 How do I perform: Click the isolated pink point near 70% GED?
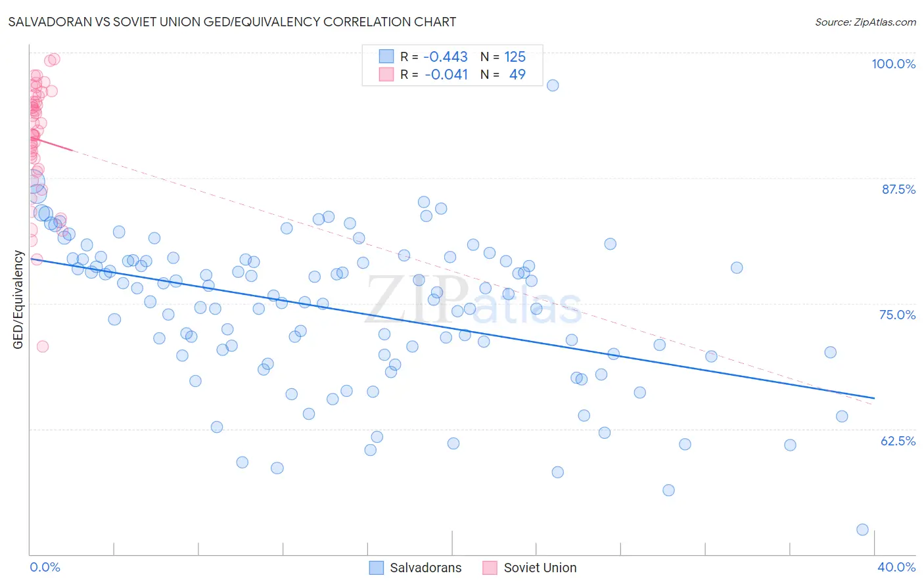[43, 346]
